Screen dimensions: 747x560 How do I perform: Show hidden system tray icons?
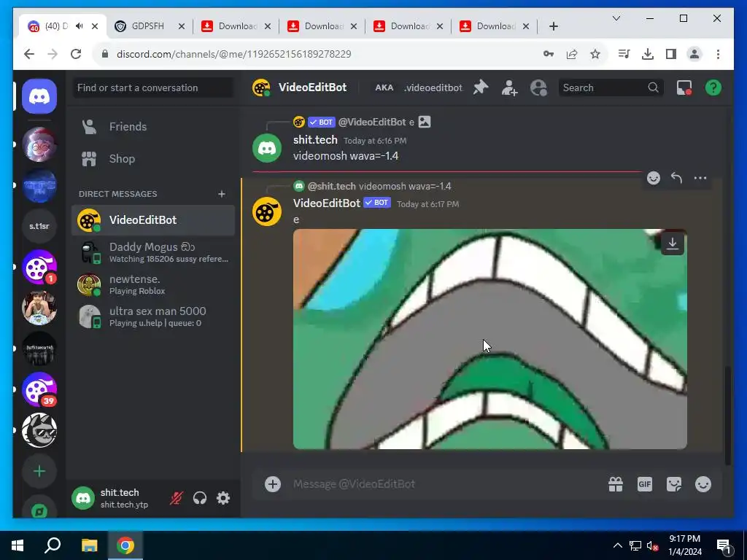(617, 545)
